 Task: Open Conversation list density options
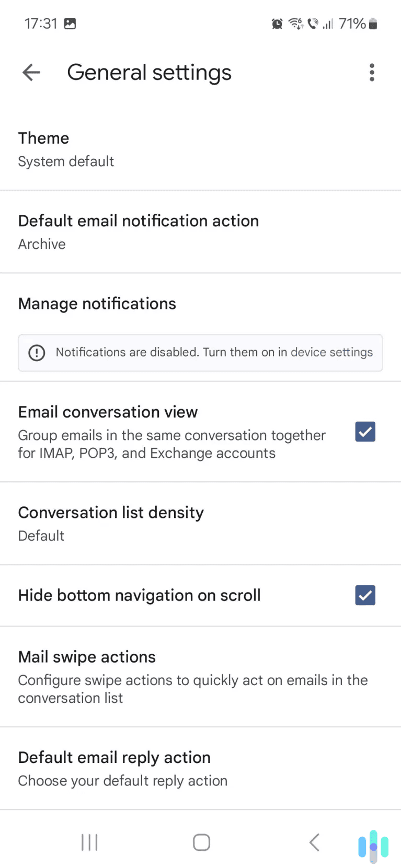point(200,523)
